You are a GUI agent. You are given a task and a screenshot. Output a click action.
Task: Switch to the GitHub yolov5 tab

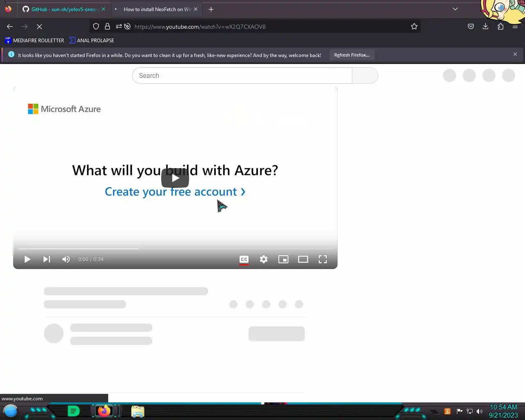click(64, 9)
